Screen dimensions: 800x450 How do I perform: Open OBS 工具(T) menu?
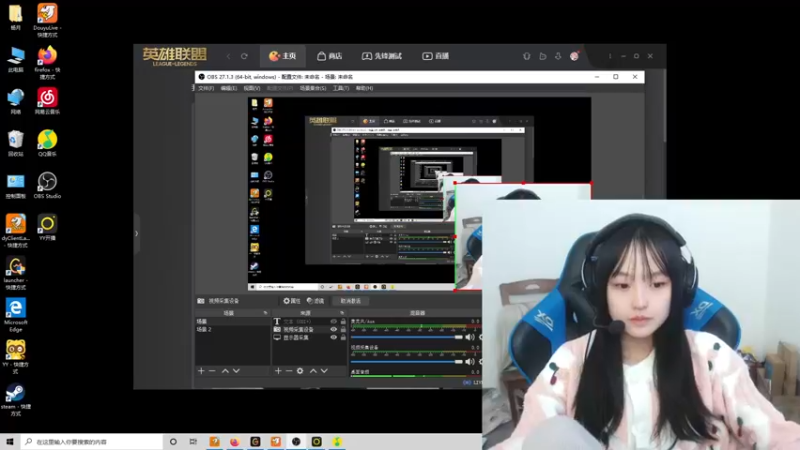point(341,88)
